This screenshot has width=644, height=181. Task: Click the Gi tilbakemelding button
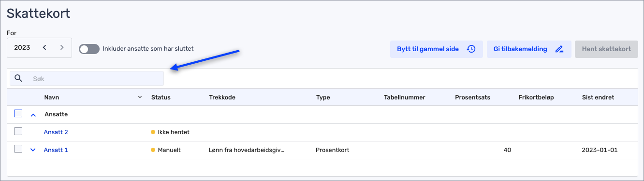[x=529, y=49]
